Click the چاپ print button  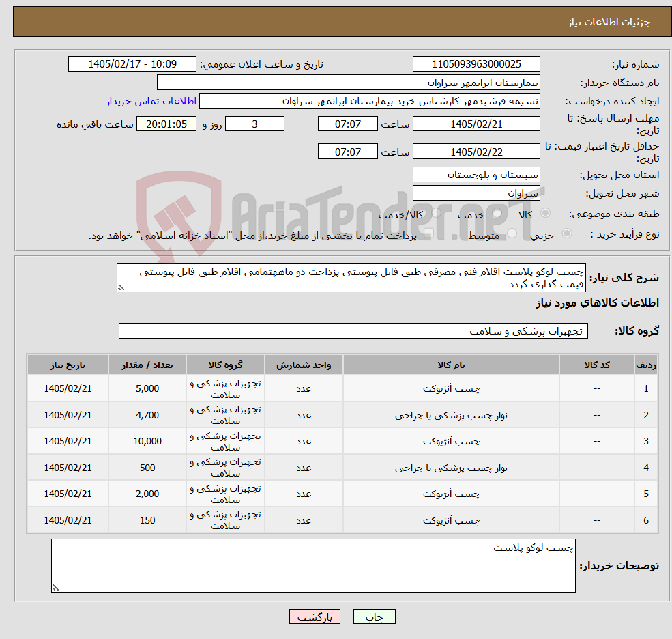tap(374, 616)
